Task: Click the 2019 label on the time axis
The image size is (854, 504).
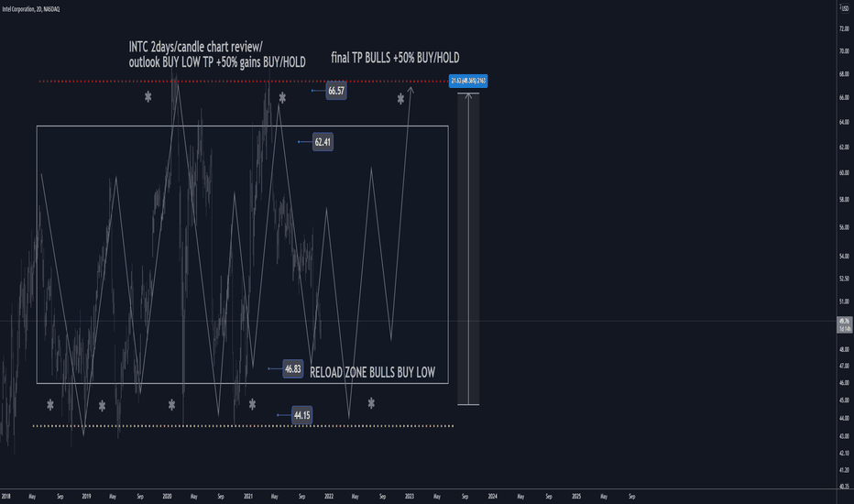Action: click(x=87, y=497)
